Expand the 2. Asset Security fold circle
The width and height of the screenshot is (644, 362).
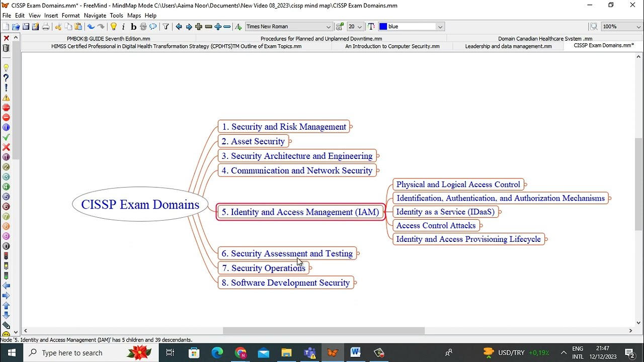click(x=290, y=142)
